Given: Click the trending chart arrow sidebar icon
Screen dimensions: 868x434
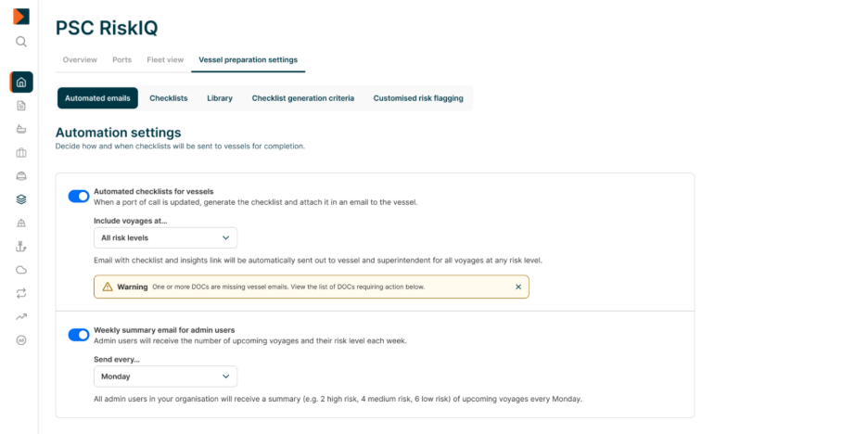Looking at the screenshot, I should click(x=21, y=316).
